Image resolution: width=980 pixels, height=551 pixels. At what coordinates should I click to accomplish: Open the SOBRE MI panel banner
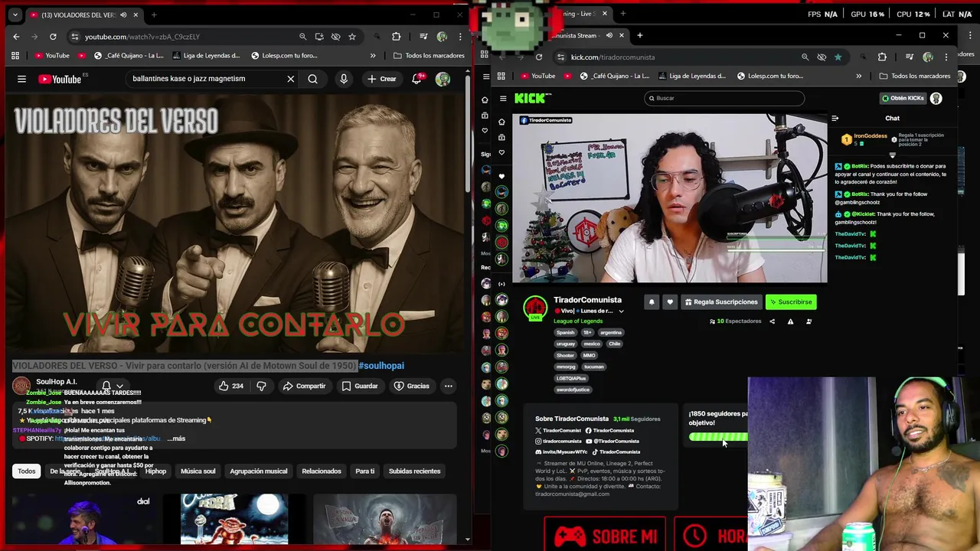coord(605,536)
